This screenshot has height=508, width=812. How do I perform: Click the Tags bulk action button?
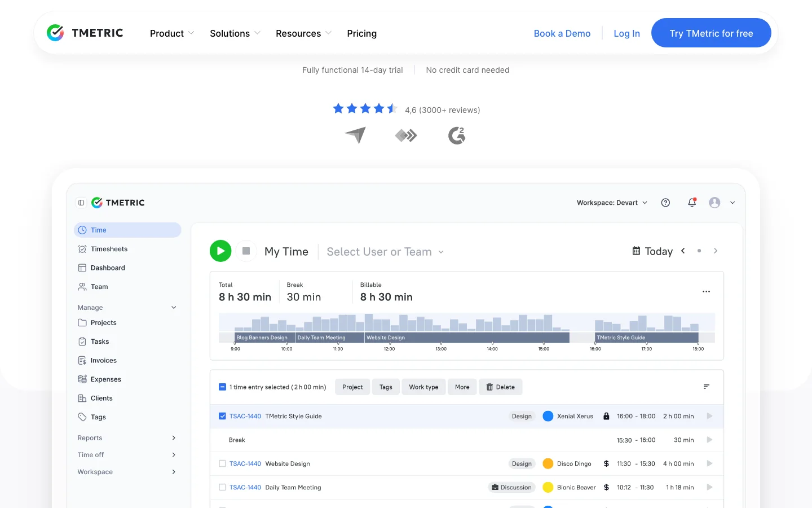point(386,387)
